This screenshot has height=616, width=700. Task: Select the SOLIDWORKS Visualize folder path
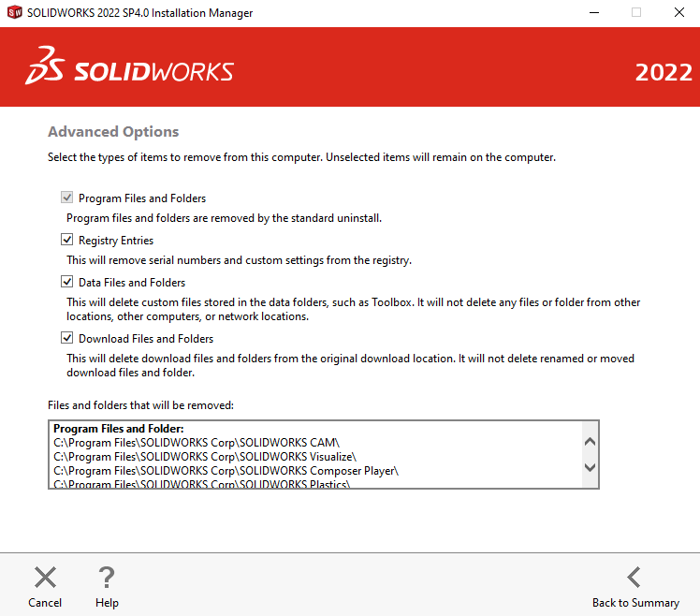tap(204, 457)
